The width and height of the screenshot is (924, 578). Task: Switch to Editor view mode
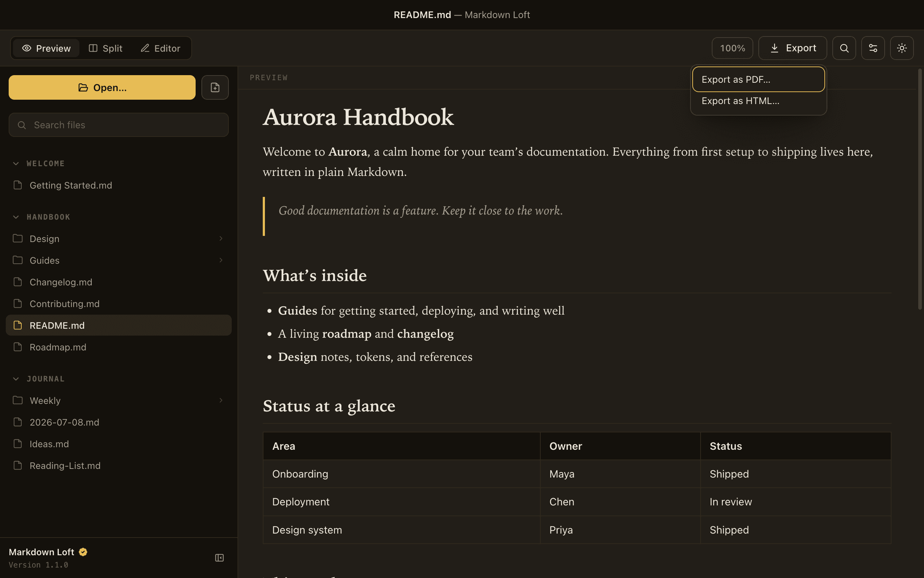coord(160,48)
